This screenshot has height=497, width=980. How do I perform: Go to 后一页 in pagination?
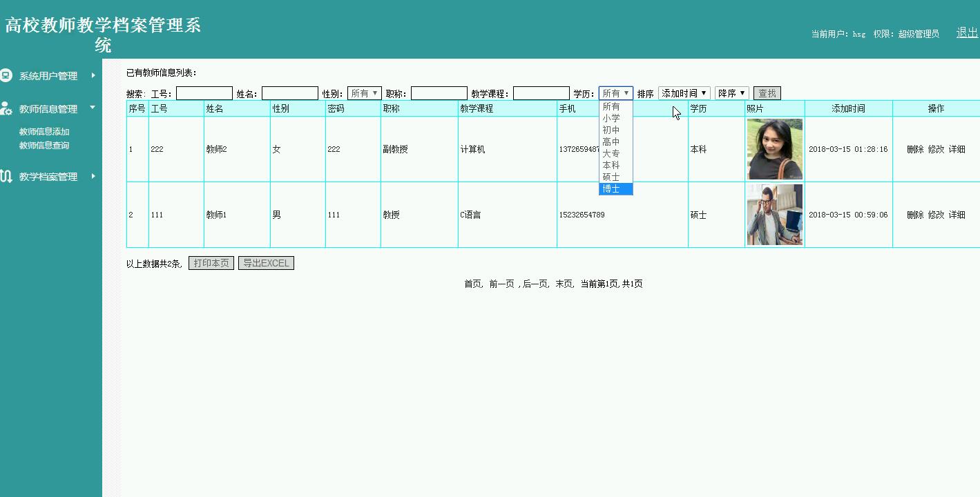coord(535,284)
